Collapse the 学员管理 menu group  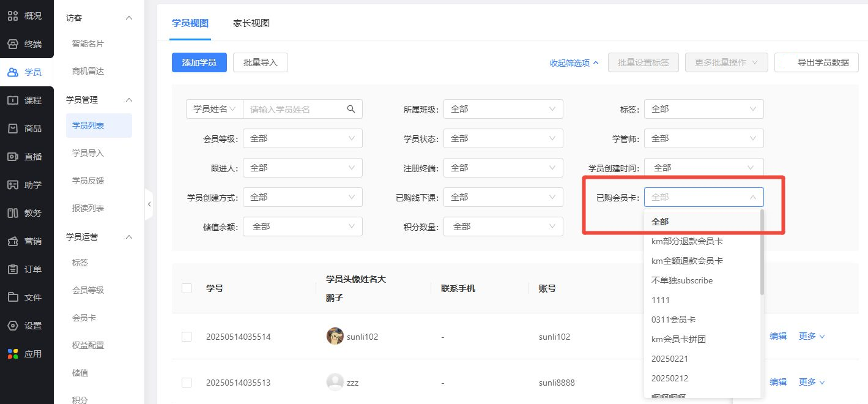[128, 100]
